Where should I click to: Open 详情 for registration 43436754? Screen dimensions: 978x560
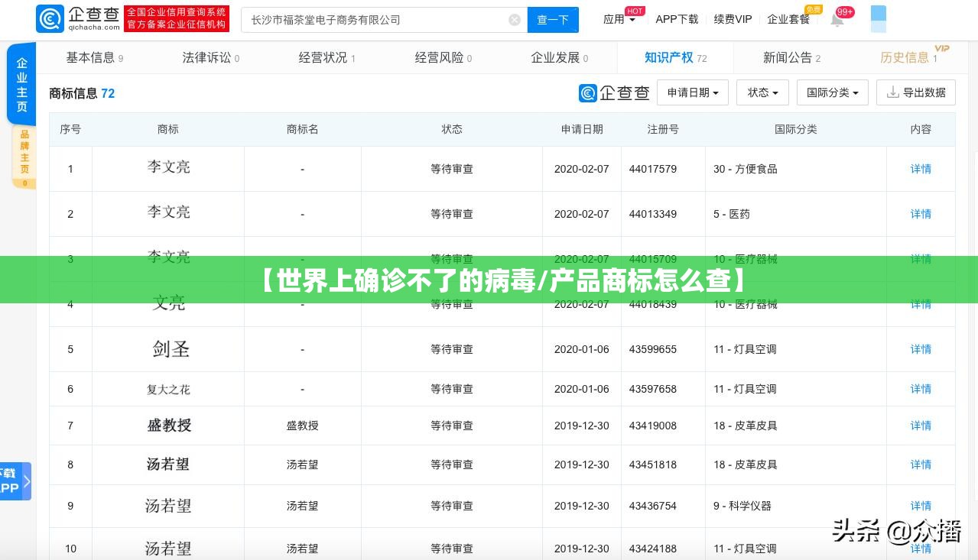921,506
